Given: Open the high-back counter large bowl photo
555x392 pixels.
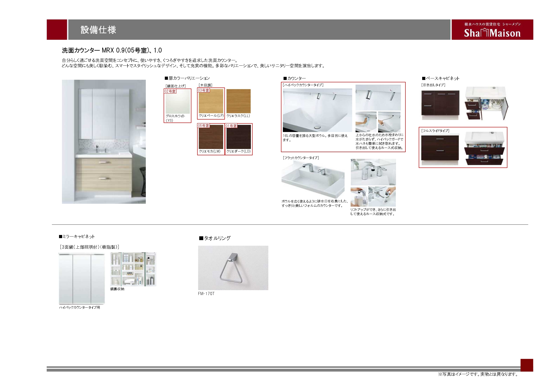Looking at the screenshot, I should click(x=317, y=110).
